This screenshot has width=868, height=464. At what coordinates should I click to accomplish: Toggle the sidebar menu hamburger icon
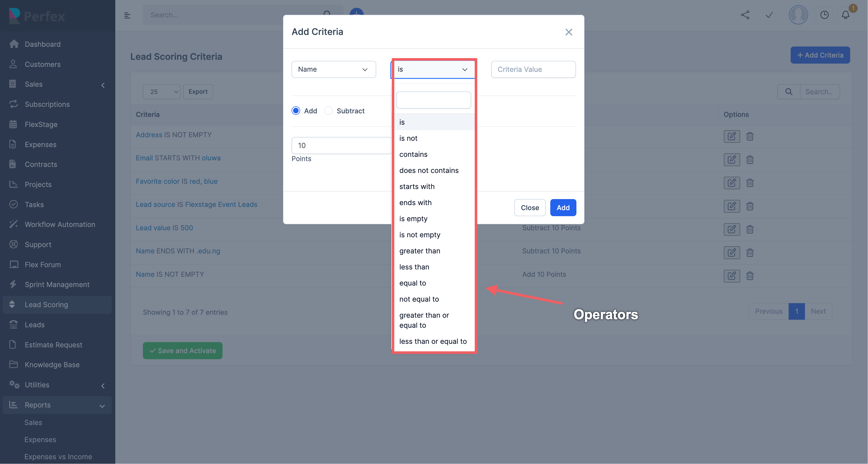click(127, 15)
